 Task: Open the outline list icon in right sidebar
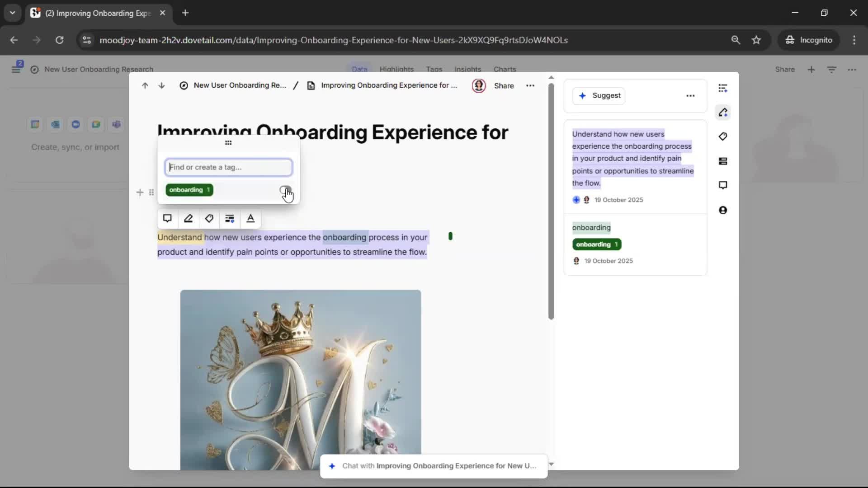(x=723, y=88)
